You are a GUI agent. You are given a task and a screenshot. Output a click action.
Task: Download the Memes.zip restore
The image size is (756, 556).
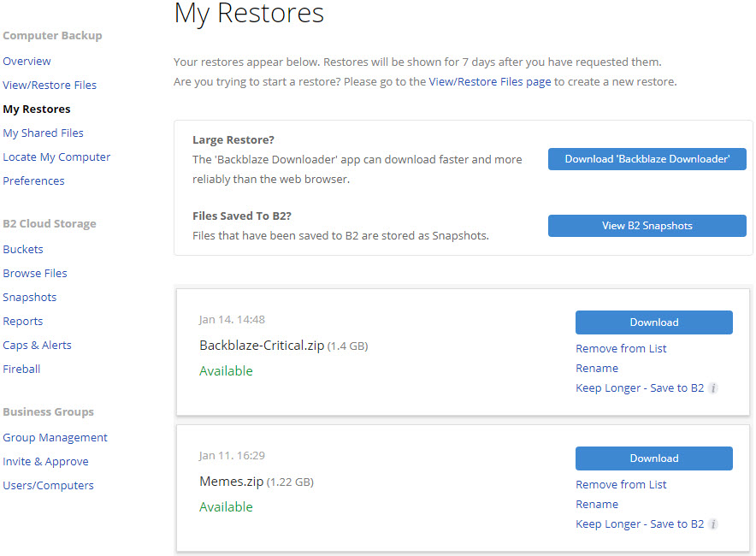point(653,458)
